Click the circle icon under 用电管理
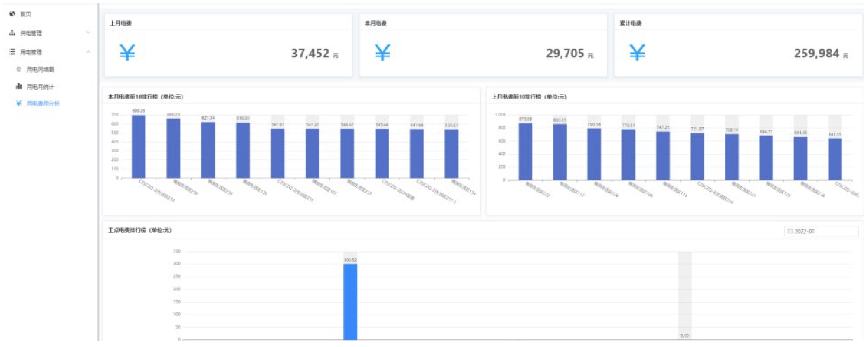The image size is (868, 347). point(19,69)
